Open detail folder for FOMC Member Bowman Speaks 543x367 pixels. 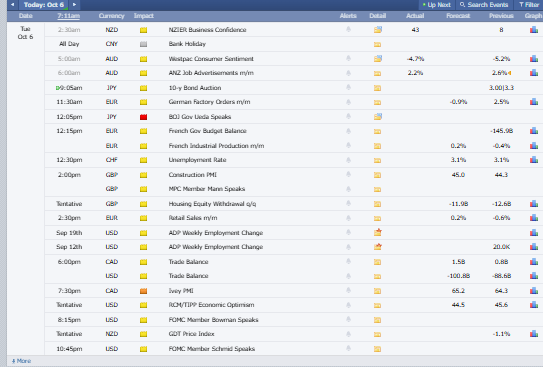coord(377,320)
